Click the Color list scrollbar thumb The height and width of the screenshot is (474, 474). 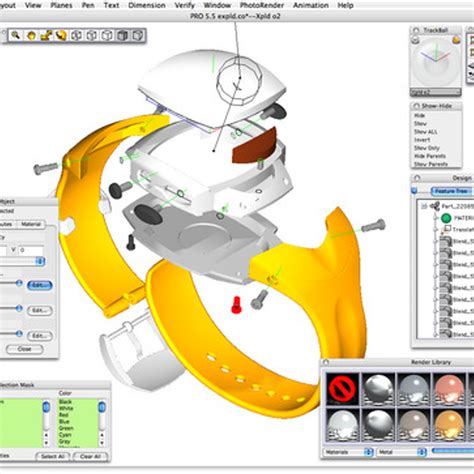(102, 407)
